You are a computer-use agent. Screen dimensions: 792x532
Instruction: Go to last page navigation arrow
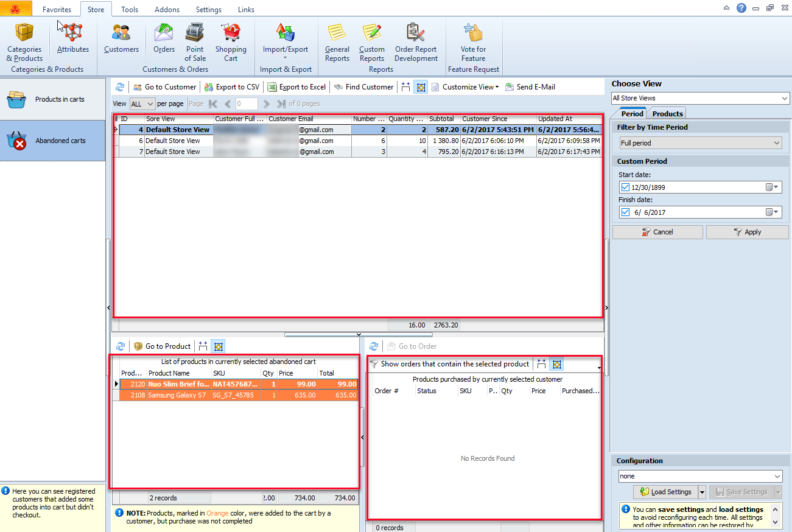pyautogui.click(x=281, y=104)
